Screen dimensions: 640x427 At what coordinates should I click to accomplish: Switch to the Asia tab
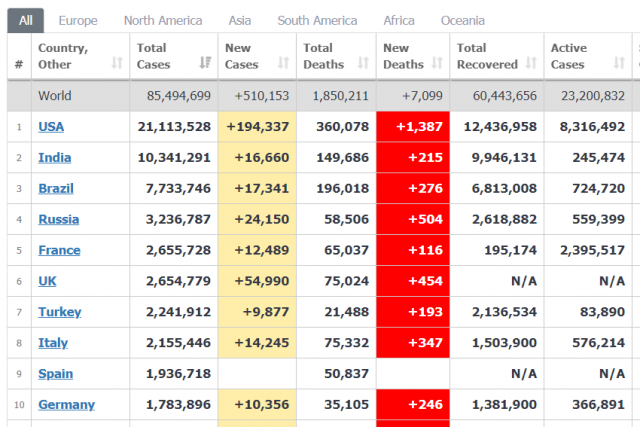coord(240,20)
